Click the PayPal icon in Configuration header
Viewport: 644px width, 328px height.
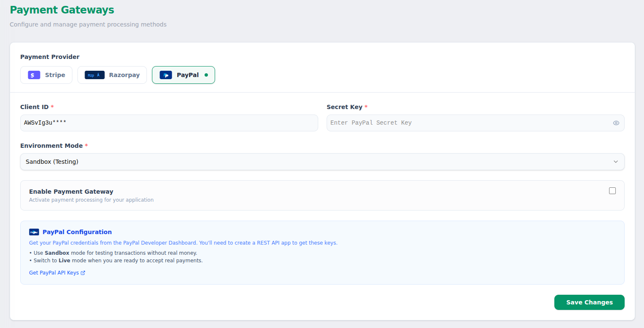point(34,232)
